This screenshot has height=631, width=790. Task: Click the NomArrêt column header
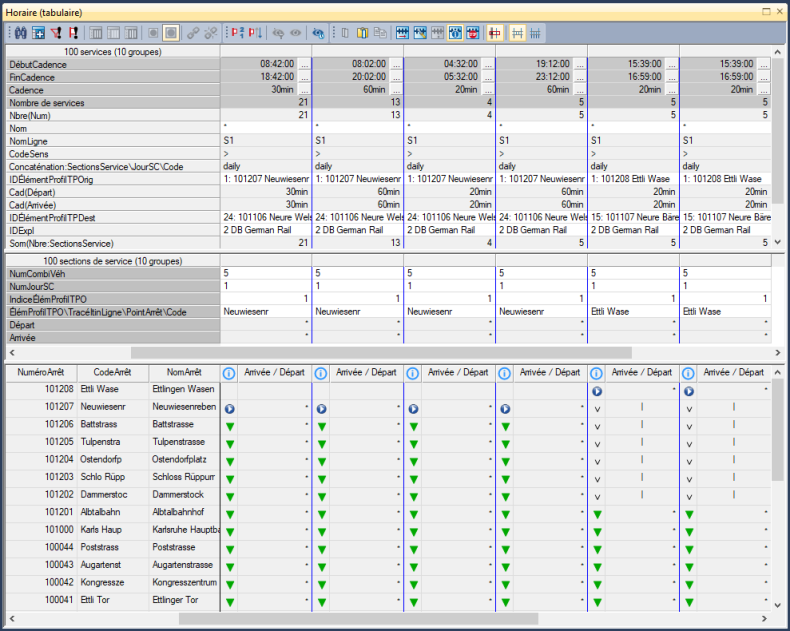(184, 373)
